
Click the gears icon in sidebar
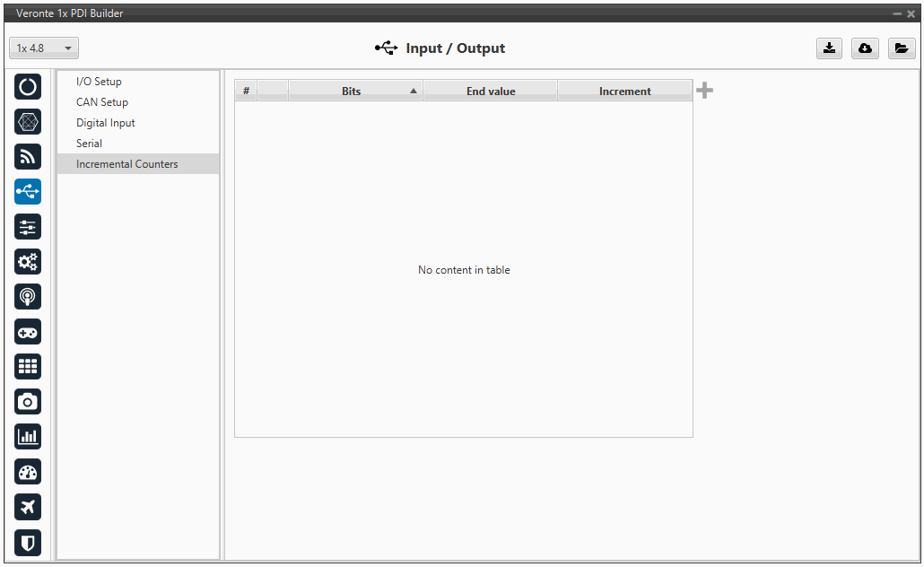(x=28, y=262)
